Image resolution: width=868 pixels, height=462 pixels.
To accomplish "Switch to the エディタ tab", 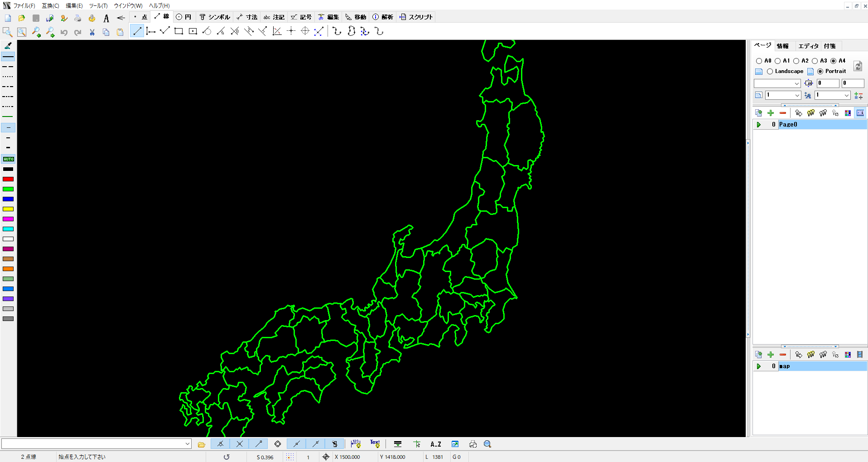I will click(808, 46).
